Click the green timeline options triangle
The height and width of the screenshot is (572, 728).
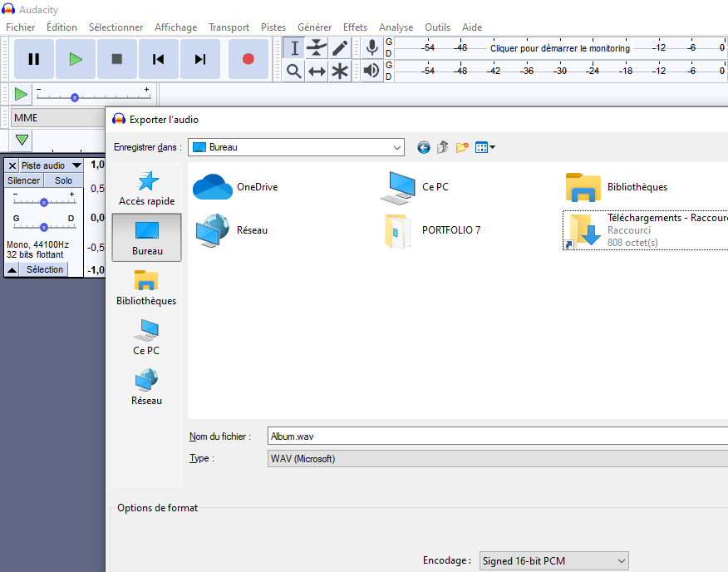(22, 140)
